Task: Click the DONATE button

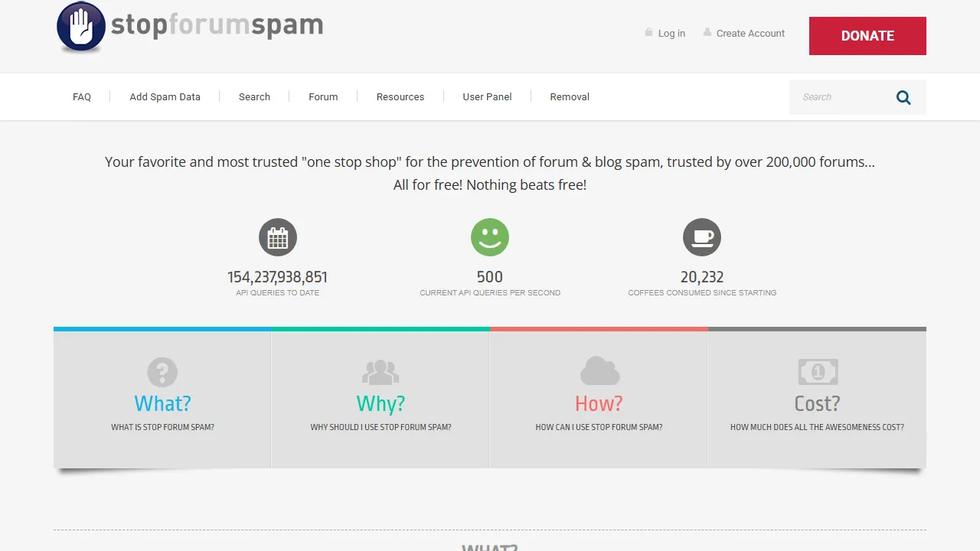Action: (867, 35)
